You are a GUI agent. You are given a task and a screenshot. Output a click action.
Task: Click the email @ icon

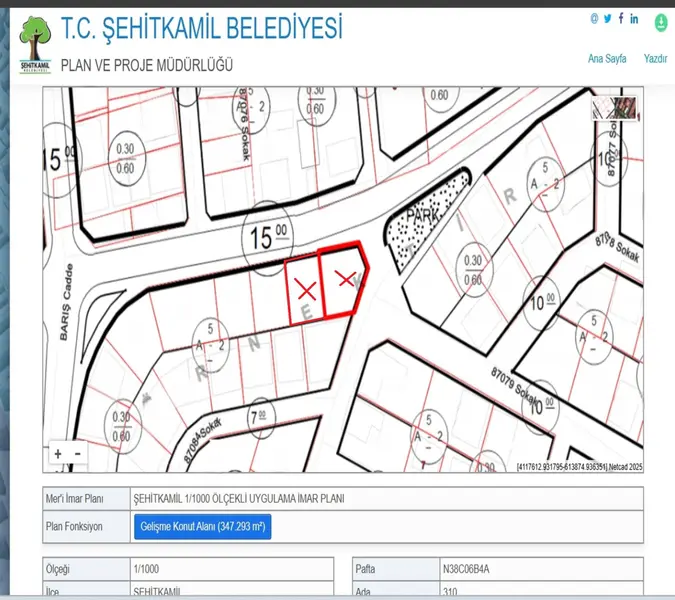tap(594, 19)
